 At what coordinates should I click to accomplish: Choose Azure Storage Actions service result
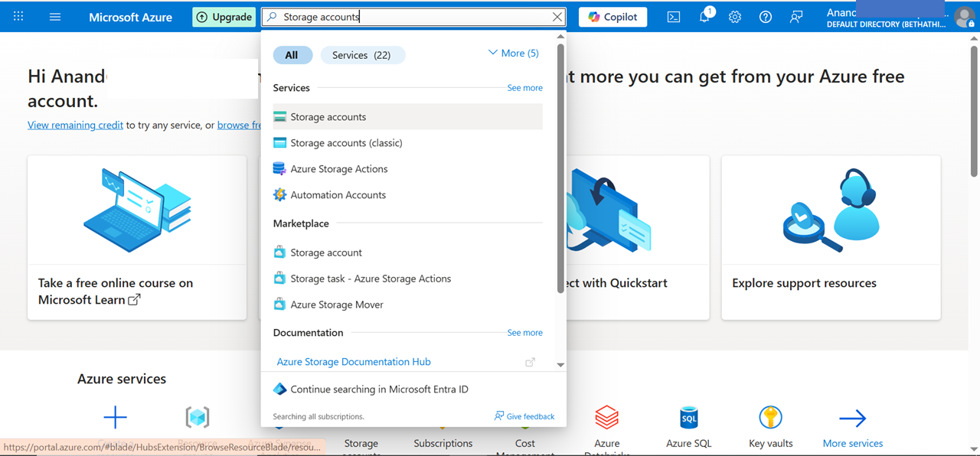407,169
